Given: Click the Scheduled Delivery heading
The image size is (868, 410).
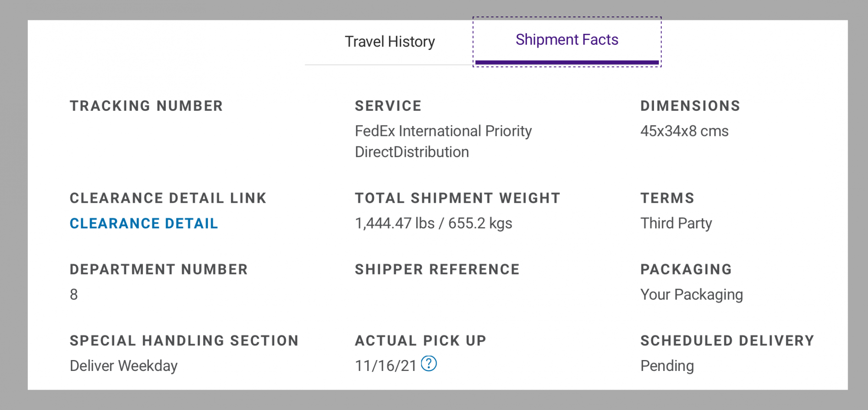Looking at the screenshot, I should [727, 341].
